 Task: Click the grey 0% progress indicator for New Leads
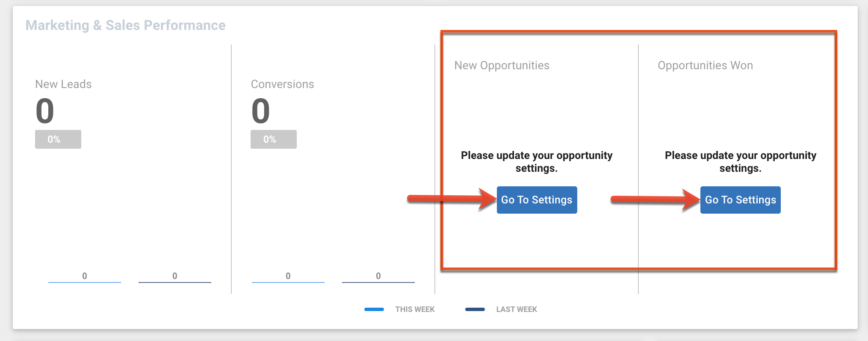pyautogui.click(x=58, y=139)
